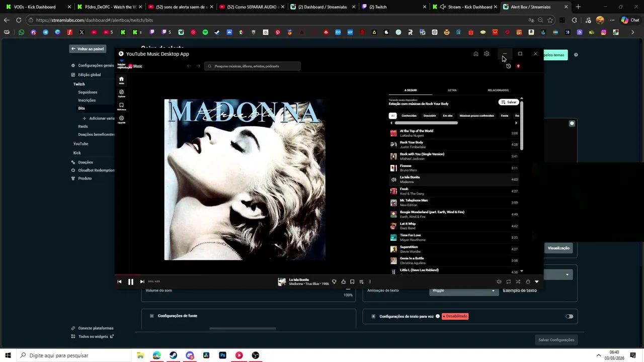Viewport: 644px width, 362px height.
Task: Open Upgrade in YouTube Music sidebar
Action: pos(121,120)
